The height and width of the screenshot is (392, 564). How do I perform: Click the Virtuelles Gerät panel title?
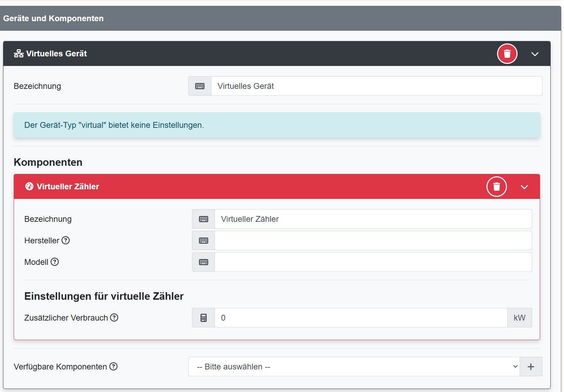[56, 54]
